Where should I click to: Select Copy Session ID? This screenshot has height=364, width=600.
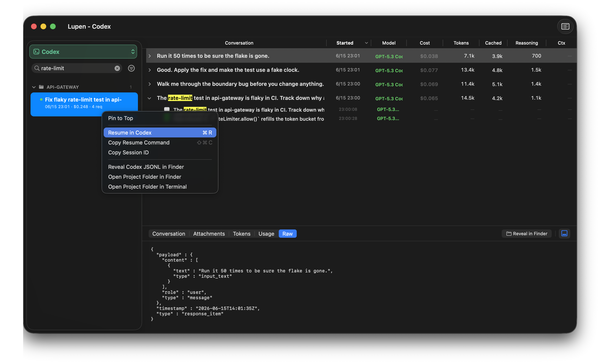(x=160, y=152)
